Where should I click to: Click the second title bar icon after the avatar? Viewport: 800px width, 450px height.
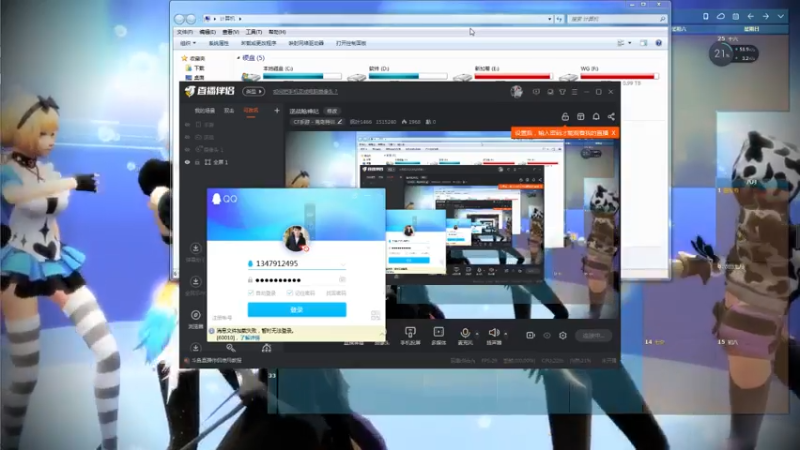coord(550,92)
